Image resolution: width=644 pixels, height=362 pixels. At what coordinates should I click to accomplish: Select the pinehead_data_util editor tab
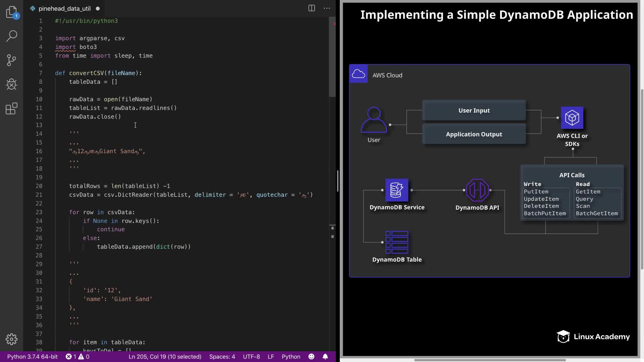[x=64, y=9]
